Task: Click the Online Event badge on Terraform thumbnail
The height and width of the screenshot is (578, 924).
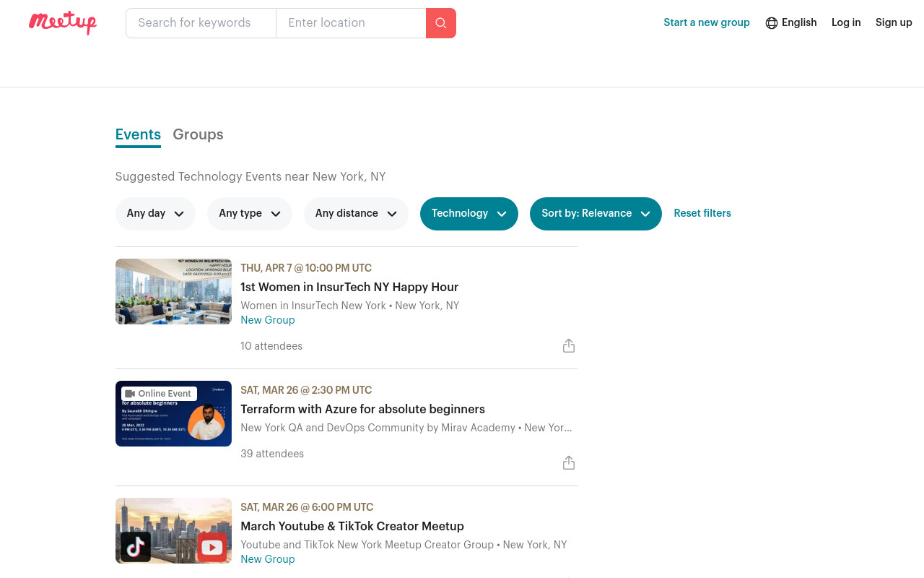Action: 159,394
